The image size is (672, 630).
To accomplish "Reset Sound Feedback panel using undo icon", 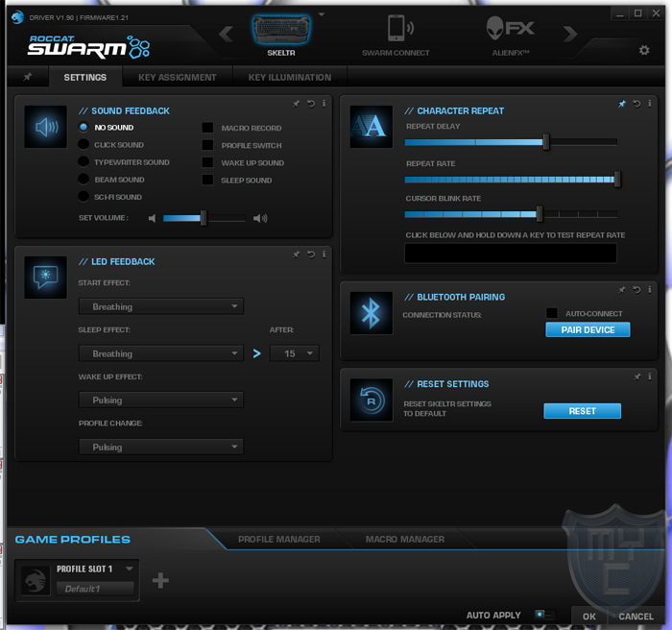I will click(x=311, y=104).
